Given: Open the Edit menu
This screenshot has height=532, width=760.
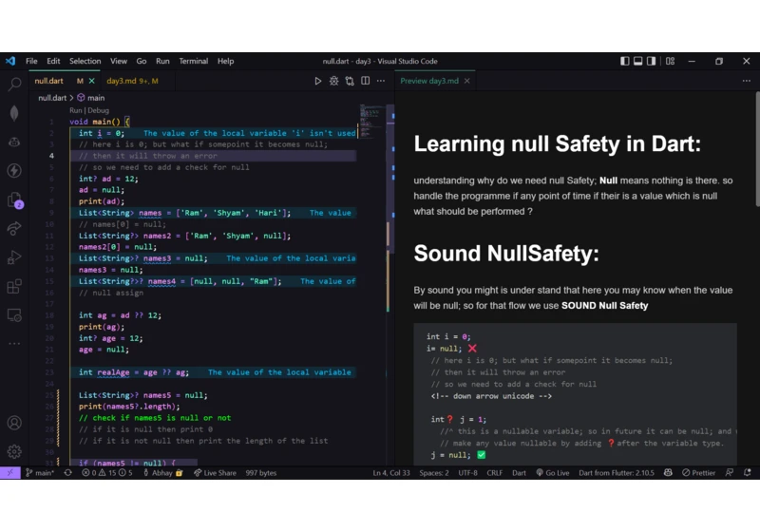Looking at the screenshot, I should 53,61.
